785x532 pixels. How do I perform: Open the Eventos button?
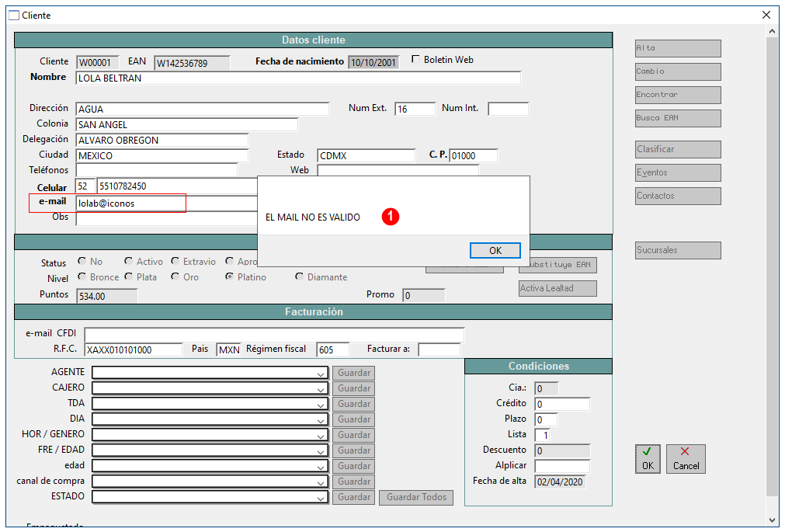click(678, 173)
